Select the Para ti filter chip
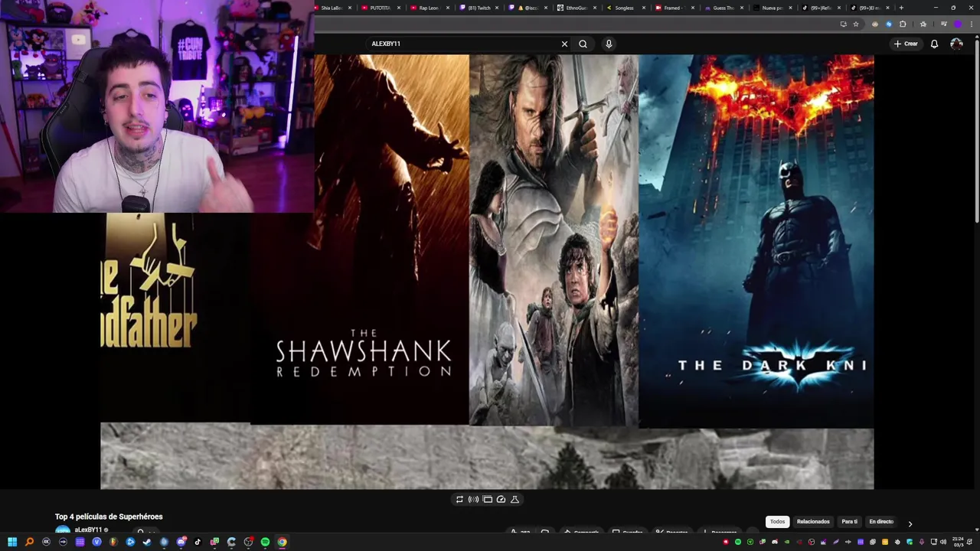 [x=850, y=522]
